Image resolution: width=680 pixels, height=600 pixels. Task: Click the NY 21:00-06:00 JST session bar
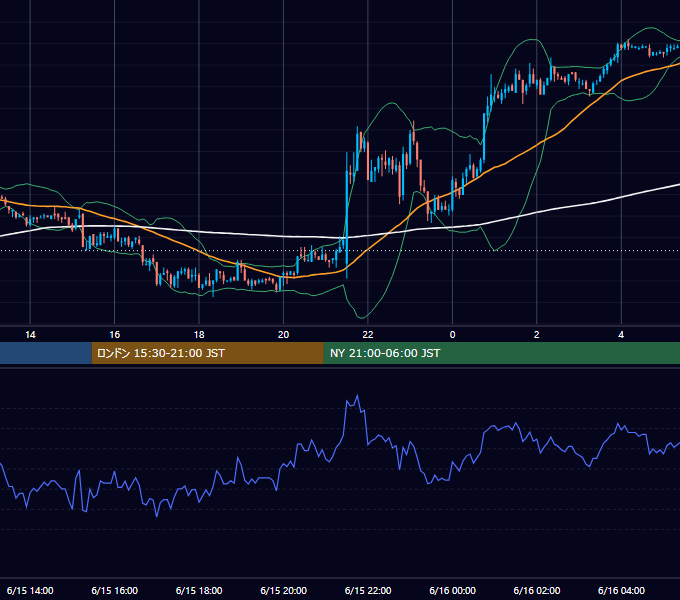502,353
